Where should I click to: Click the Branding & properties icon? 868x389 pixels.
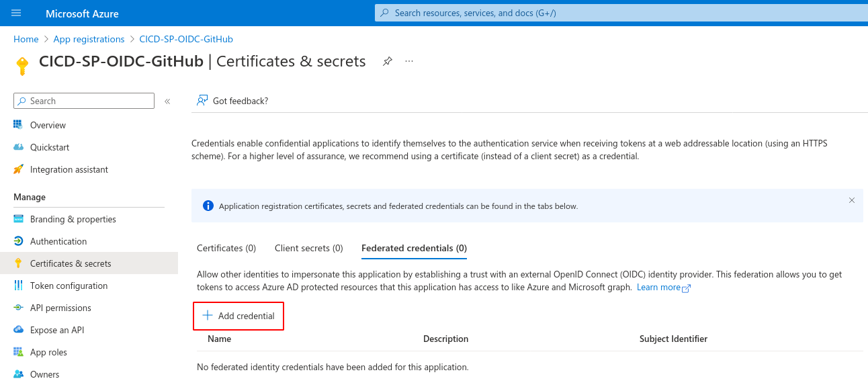click(18, 219)
